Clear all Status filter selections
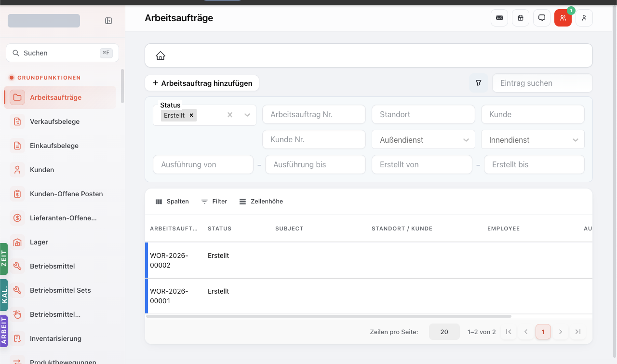Image resolution: width=617 pixels, height=364 pixels. point(230,115)
